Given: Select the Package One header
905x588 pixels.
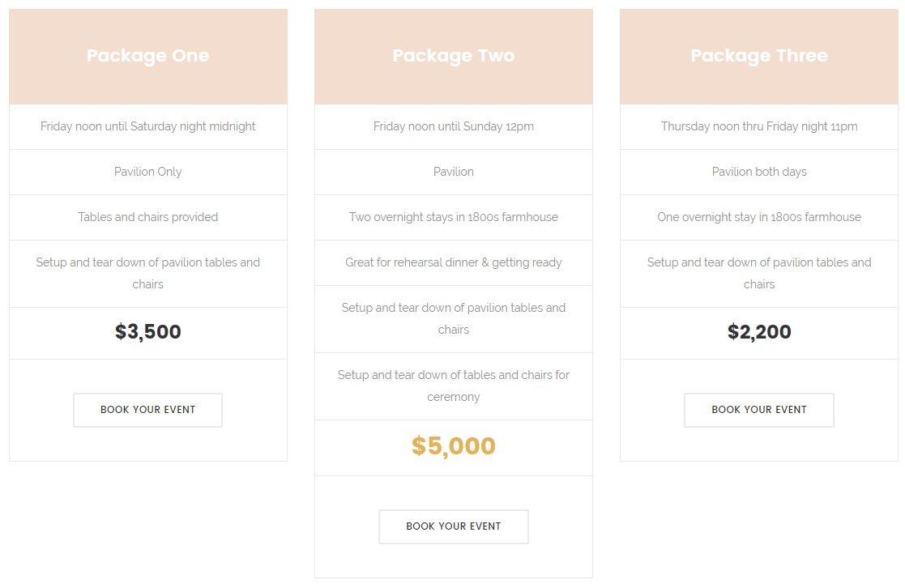Looking at the screenshot, I should tap(148, 57).
